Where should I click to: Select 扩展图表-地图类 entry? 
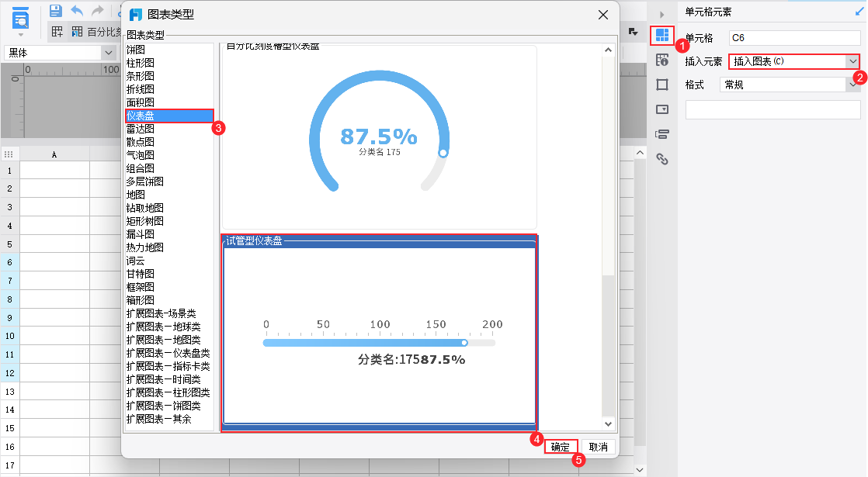(163, 340)
